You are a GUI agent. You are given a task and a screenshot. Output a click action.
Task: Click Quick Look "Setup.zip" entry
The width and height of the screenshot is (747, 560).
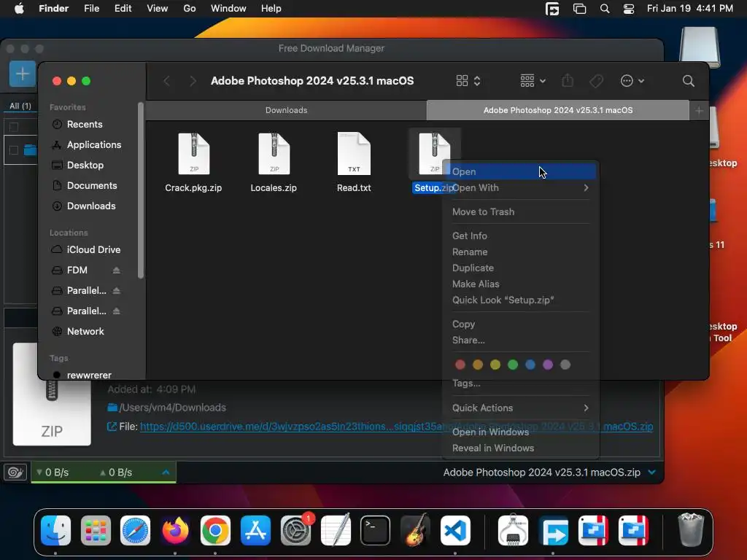coord(521,300)
